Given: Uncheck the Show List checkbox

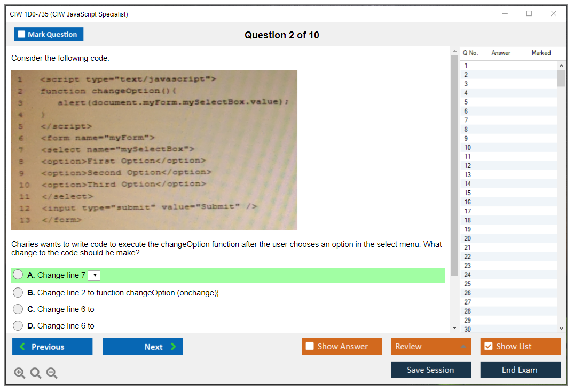Looking at the screenshot, I should tap(488, 346).
